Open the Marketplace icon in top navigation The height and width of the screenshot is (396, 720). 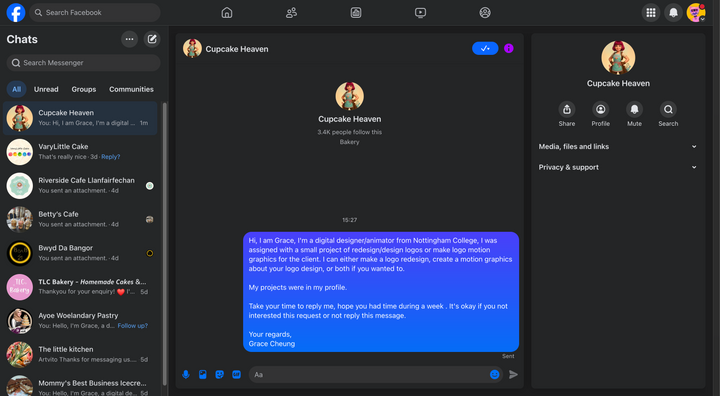pos(356,12)
